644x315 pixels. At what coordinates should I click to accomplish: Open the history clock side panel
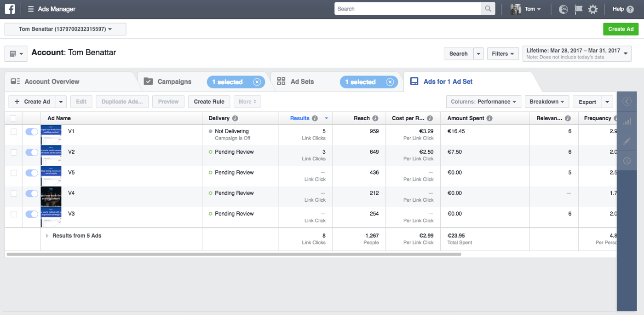click(627, 161)
